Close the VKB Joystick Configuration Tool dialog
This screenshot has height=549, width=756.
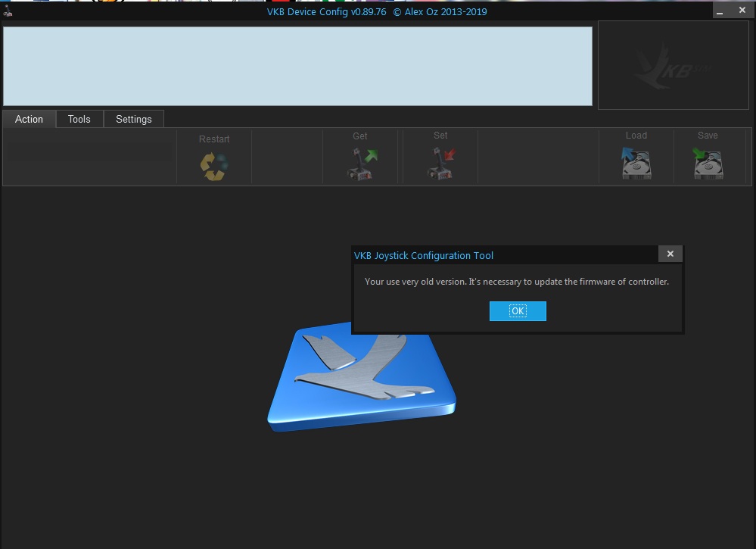(x=670, y=254)
